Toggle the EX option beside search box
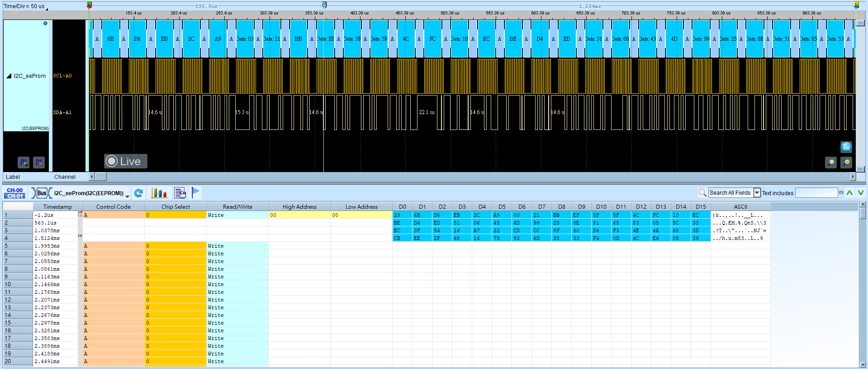 click(841, 193)
